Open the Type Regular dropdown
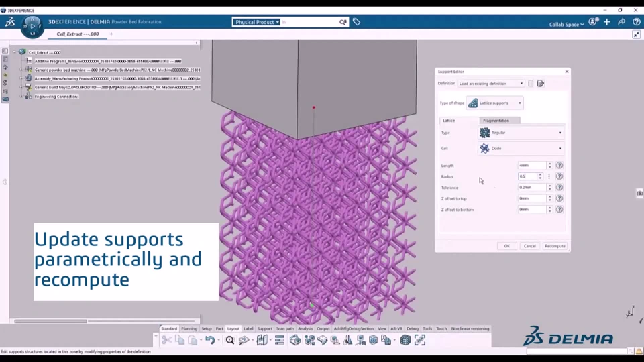Viewport: 644px width, 362px height. coord(521,133)
